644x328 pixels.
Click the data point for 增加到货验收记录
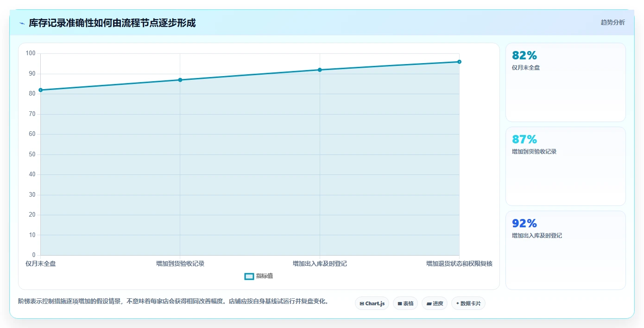pyautogui.click(x=180, y=80)
